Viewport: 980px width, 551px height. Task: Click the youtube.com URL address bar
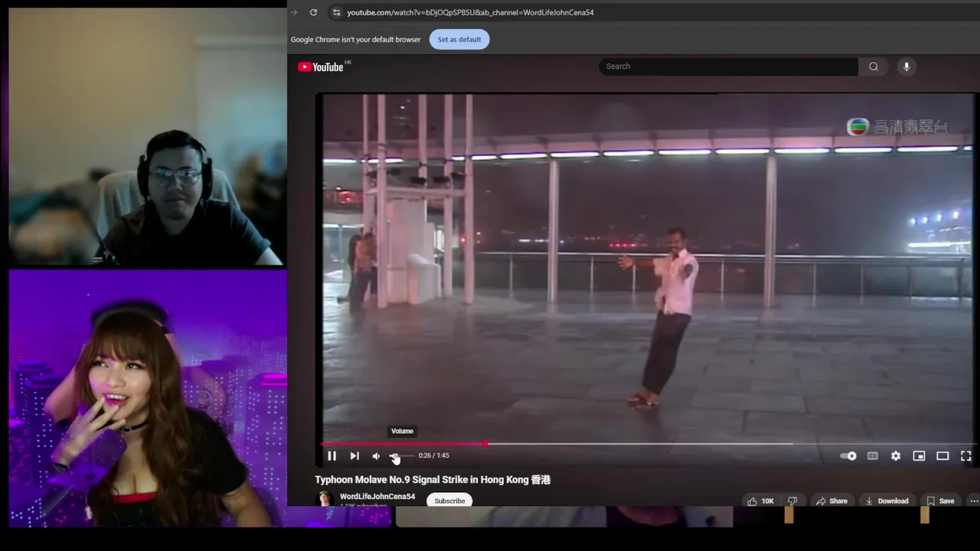tap(470, 12)
